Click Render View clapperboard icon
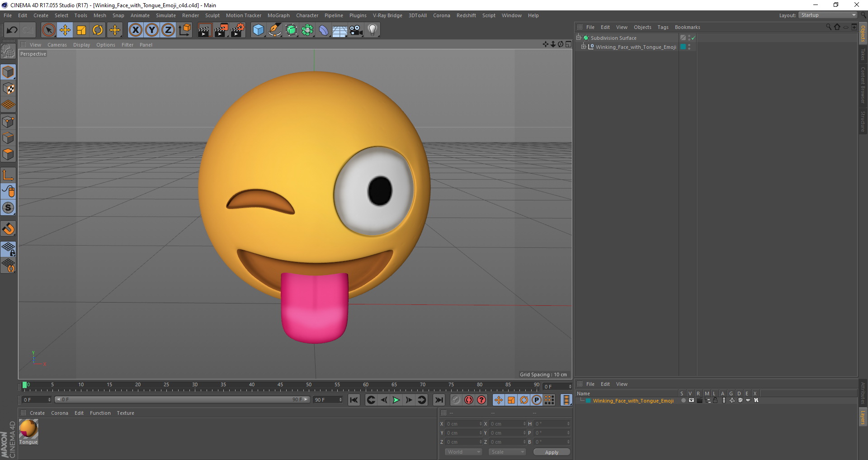The image size is (868, 460). (x=205, y=30)
